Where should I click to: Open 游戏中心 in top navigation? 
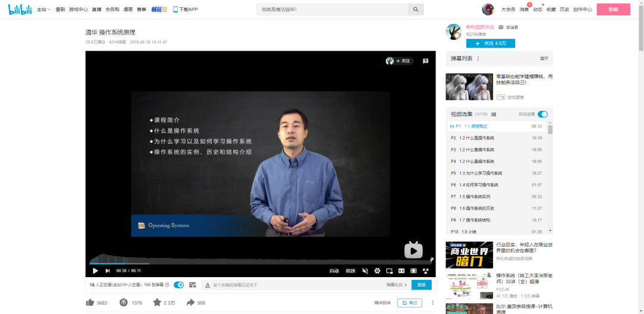pyautogui.click(x=78, y=10)
